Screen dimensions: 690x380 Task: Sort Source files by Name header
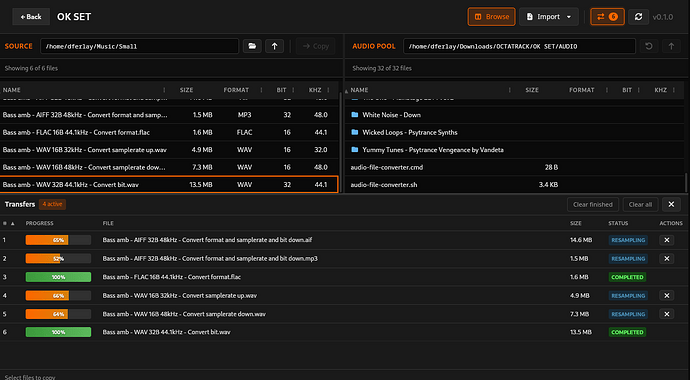point(12,90)
